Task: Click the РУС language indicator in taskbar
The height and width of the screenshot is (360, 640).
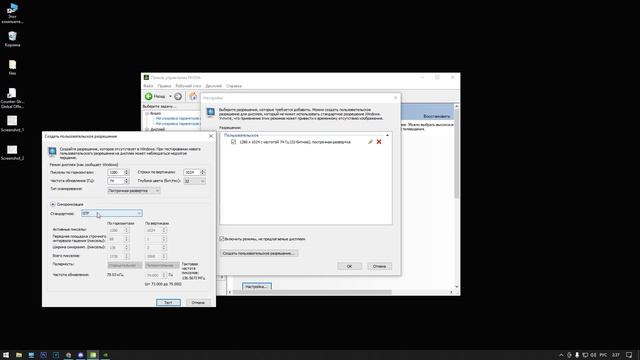Action: coord(603,355)
